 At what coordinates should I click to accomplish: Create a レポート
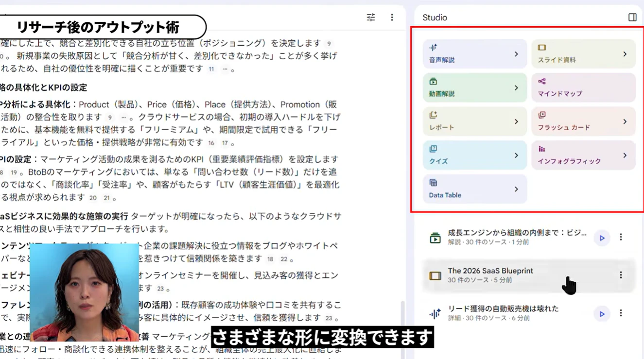pyautogui.click(x=475, y=121)
